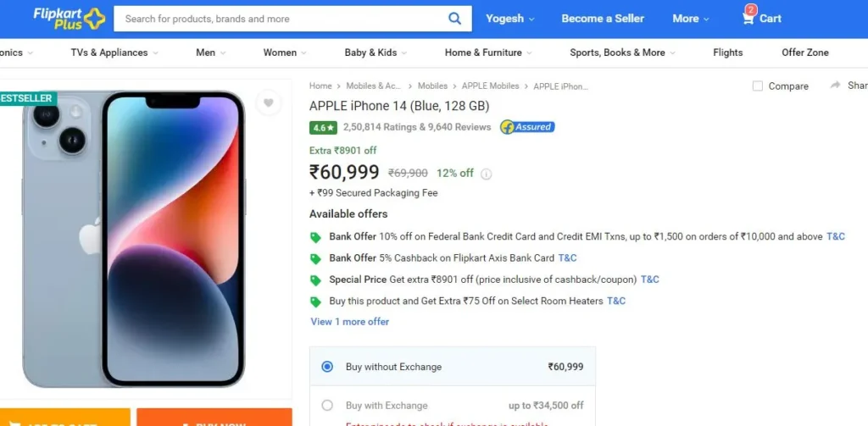
Task: Open the More dropdown in header
Action: pos(690,19)
